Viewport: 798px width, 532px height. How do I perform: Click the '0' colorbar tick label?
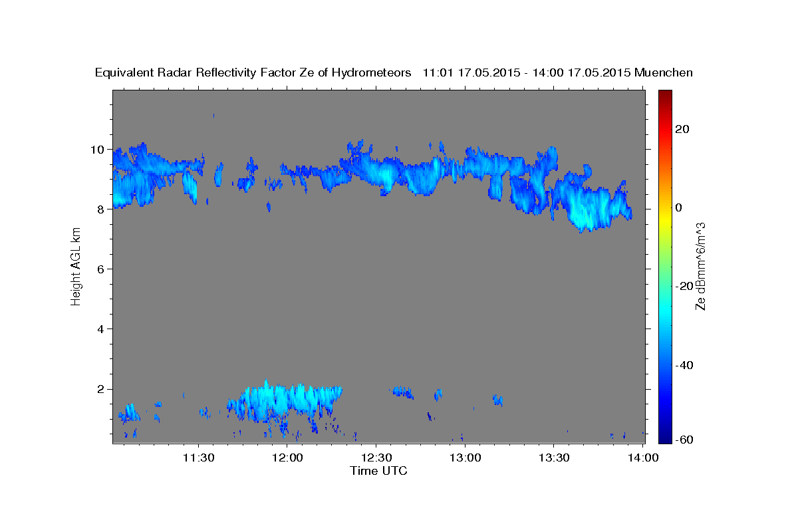pos(679,207)
